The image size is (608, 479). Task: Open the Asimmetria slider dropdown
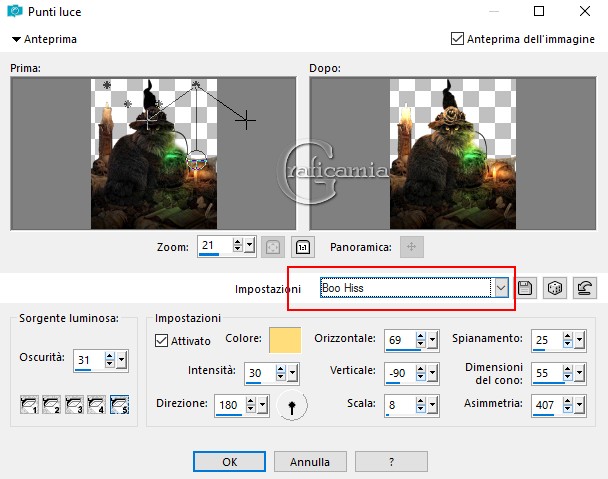coord(579,405)
